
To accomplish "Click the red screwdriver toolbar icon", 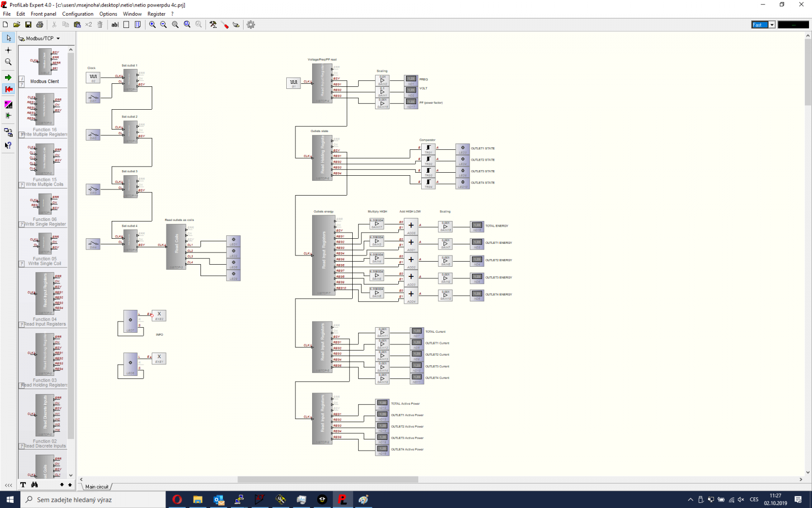I will click(x=225, y=24).
